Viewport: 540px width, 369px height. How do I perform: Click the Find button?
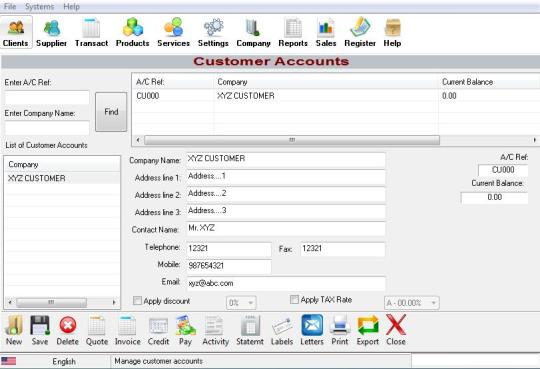point(111,112)
